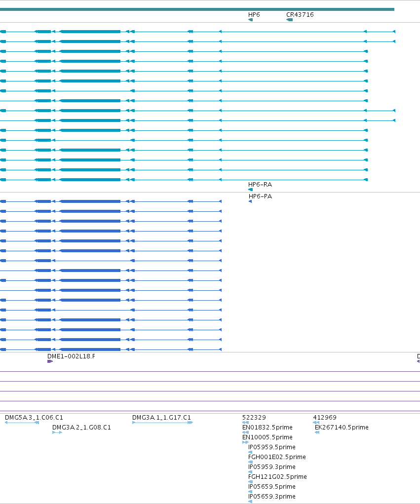Select the HP6 gene arrow glyph
Image resolution: width=420 pixels, height=504 pixels.
(x=250, y=20)
